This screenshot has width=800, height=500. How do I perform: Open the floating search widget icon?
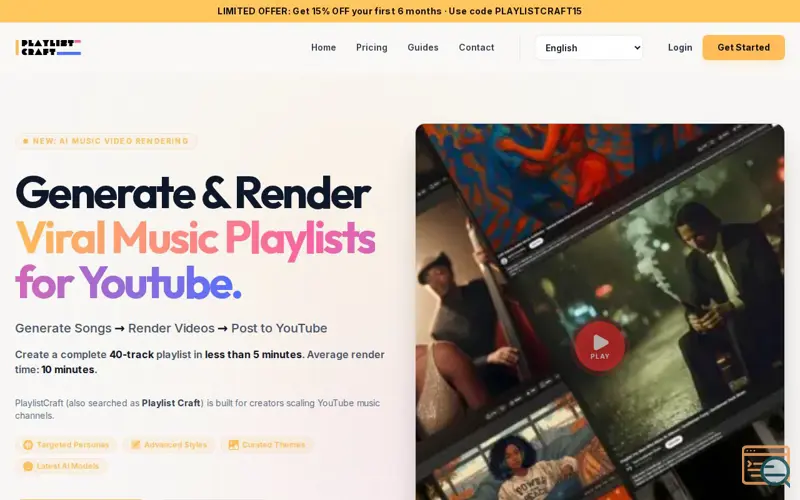pyautogui.click(x=765, y=466)
